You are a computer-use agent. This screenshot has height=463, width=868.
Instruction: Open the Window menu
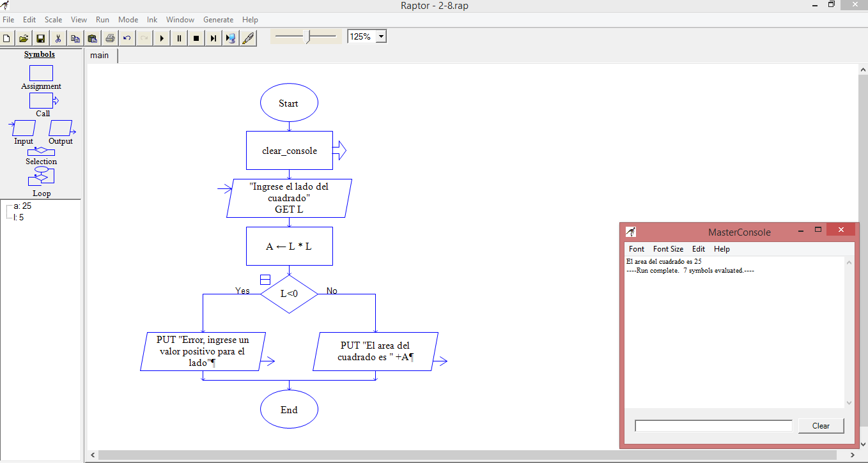coord(180,20)
